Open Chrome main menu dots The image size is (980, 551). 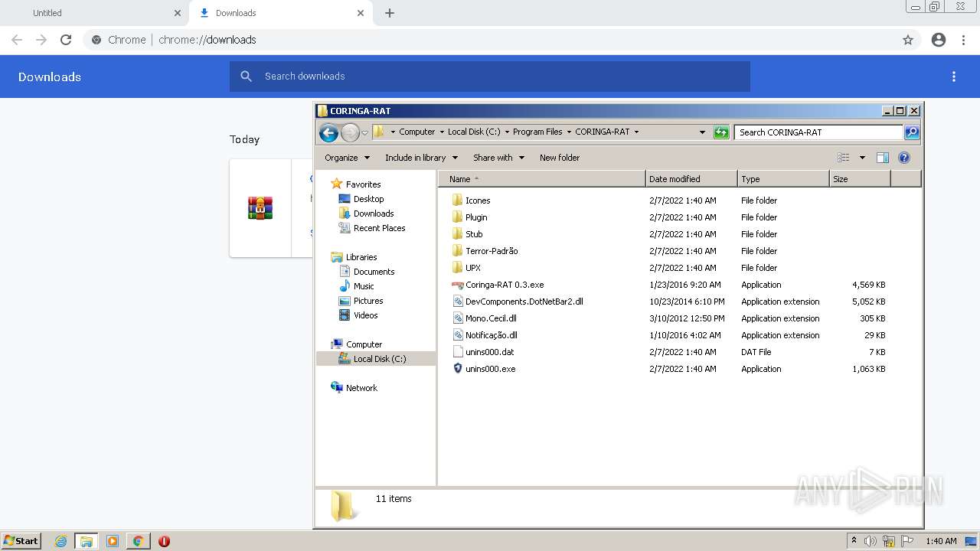(x=964, y=40)
